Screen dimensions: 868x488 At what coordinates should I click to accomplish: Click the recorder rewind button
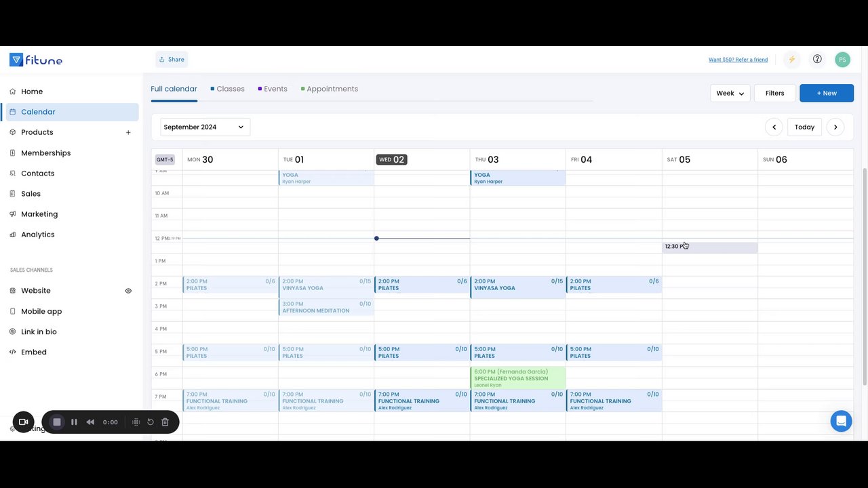click(90, 422)
